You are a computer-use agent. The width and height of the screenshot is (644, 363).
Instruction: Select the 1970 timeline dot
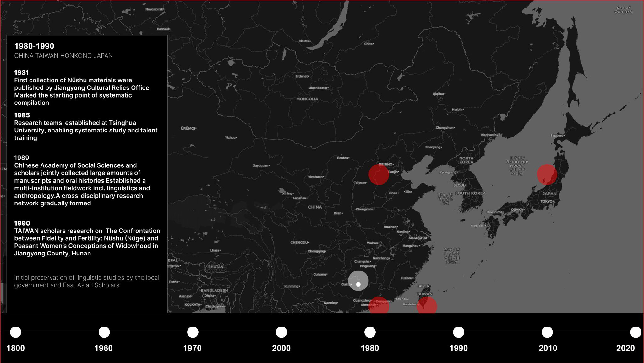[x=193, y=332]
